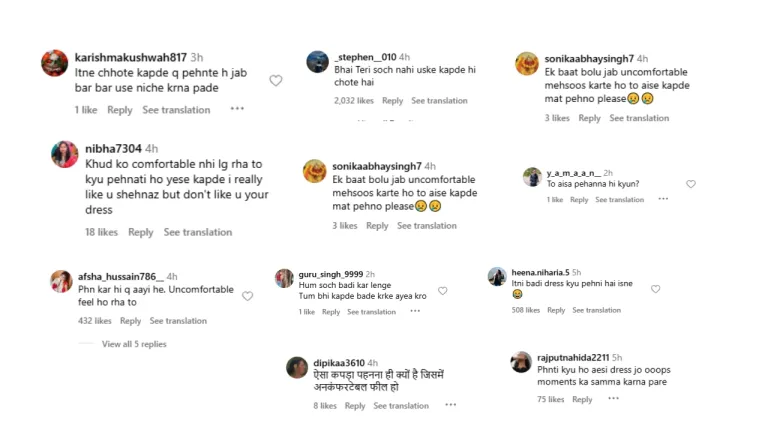Open more options for dipikaa3610's comment
The height and width of the screenshot is (432, 768).
pos(450,406)
